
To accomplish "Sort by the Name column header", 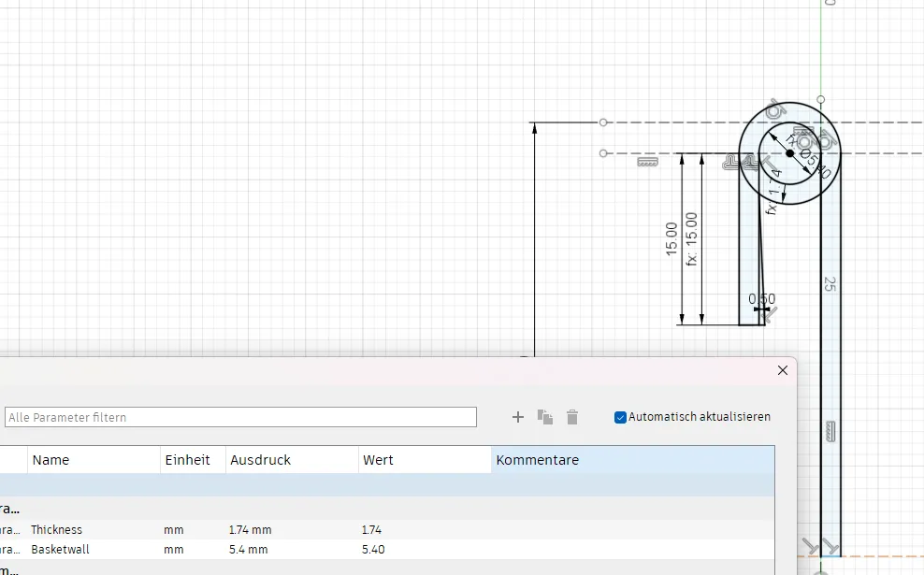I will click(94, 460).
